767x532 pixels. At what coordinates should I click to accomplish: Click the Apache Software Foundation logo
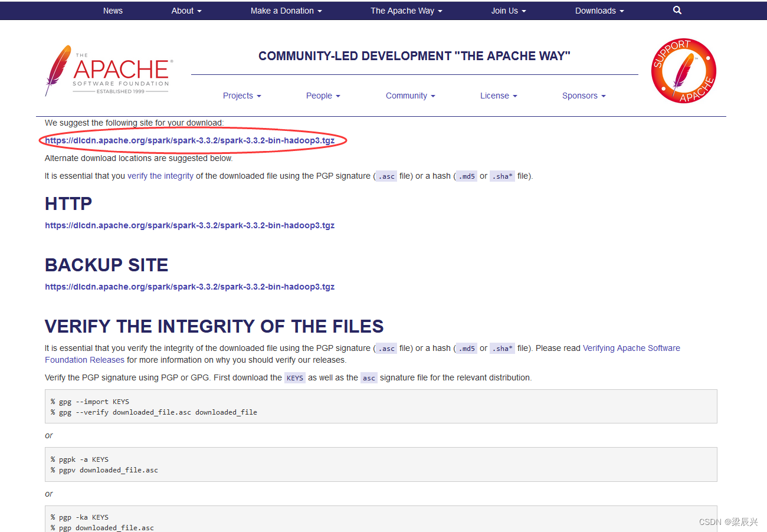(109, 71)
